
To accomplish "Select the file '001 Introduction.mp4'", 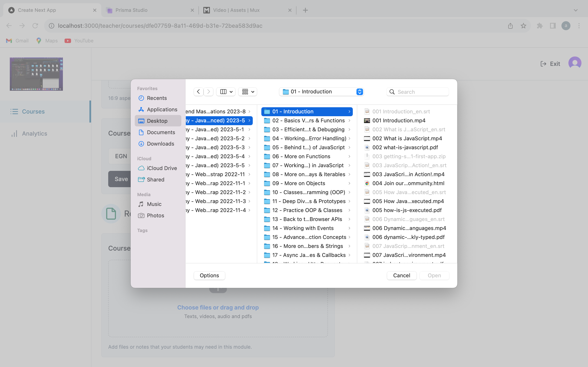I will [399, 121].
